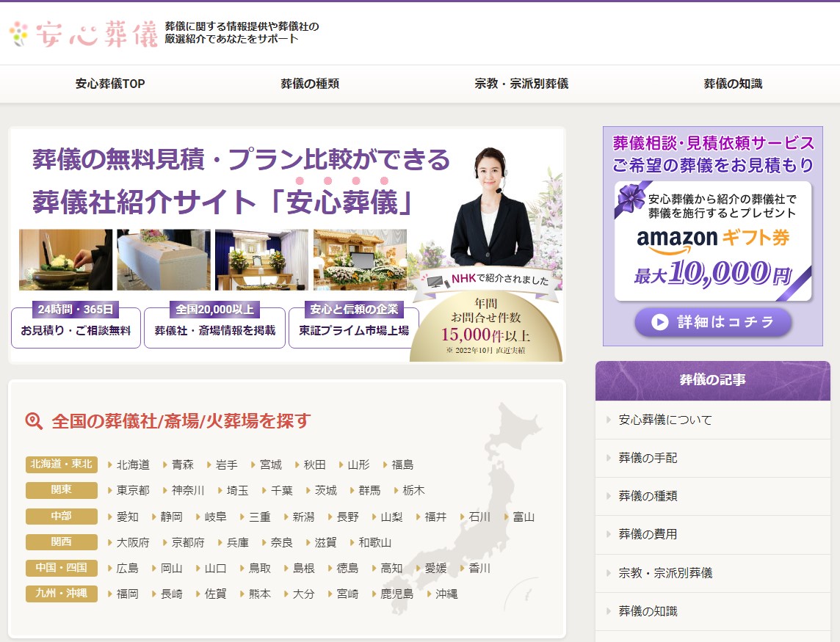
Task: Expand 安心葬儀について sidebar entry
Action: (x=665, y=420)
